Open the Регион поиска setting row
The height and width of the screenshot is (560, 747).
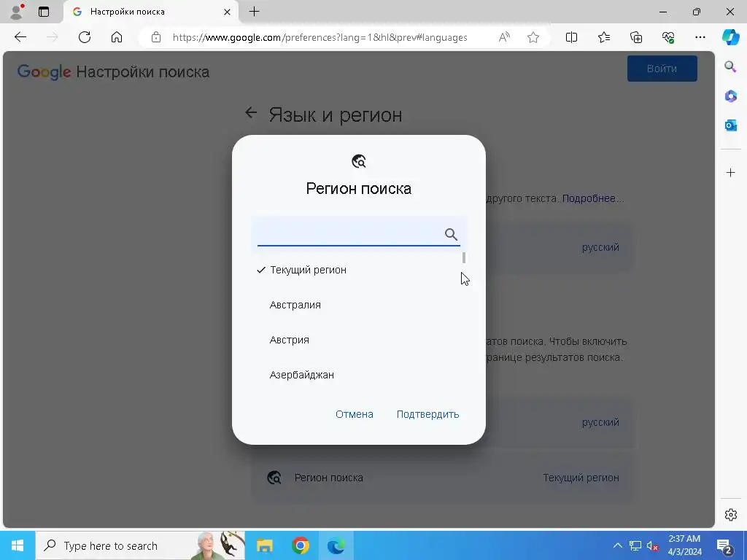[x=443, y=478]
